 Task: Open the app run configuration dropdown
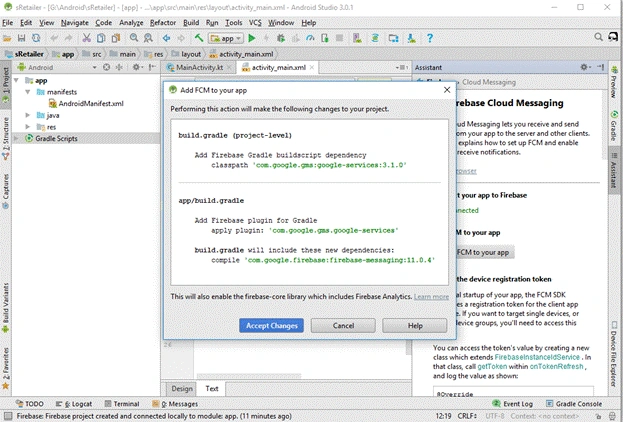click(x=226, y=38)
